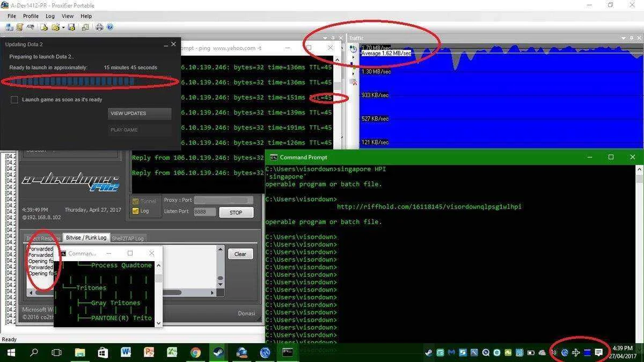
Task: Click the log box scroll-up arrow
Action: (220, 250)
